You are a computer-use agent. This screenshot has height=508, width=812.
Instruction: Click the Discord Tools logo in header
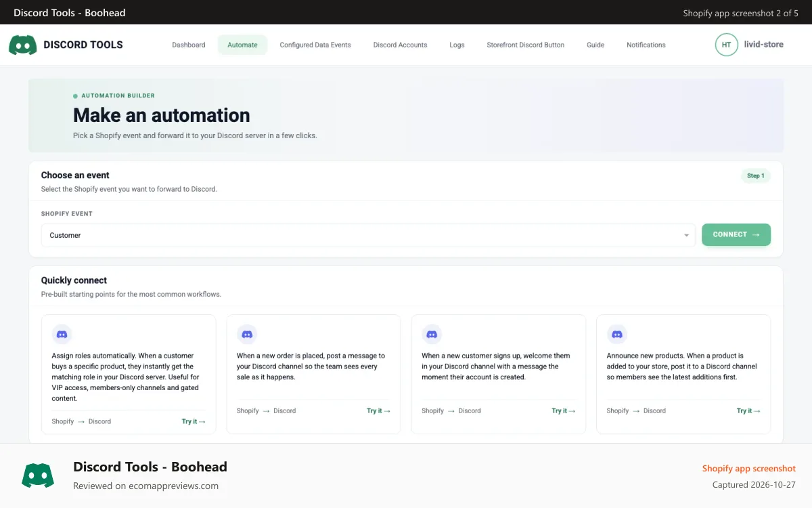click(x=23, y=45)
